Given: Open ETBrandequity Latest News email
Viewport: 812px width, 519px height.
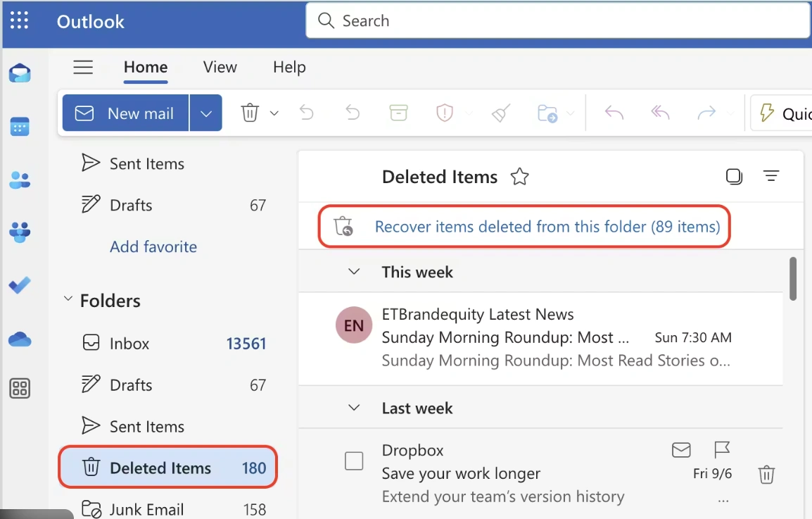Looking at the screenshot, I should tap(540, 338).
